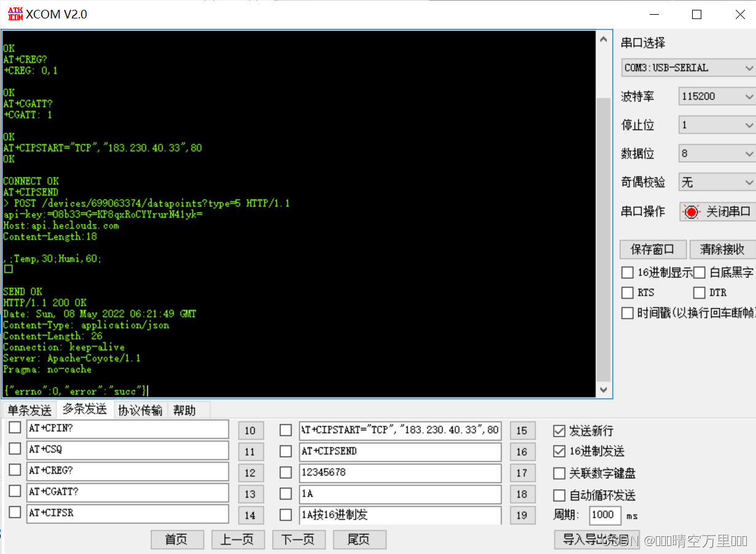Click the AT+CSQ input field
Screen dimensions: 756x554
128,450
